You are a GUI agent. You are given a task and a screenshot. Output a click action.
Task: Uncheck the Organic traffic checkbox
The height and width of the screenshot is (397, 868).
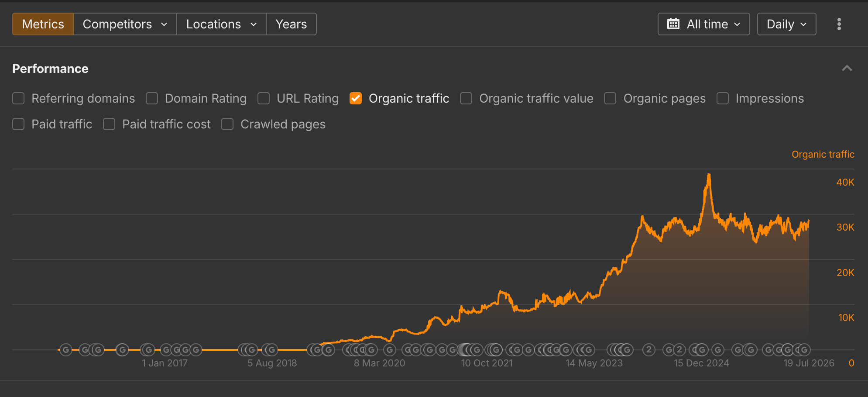356,98
